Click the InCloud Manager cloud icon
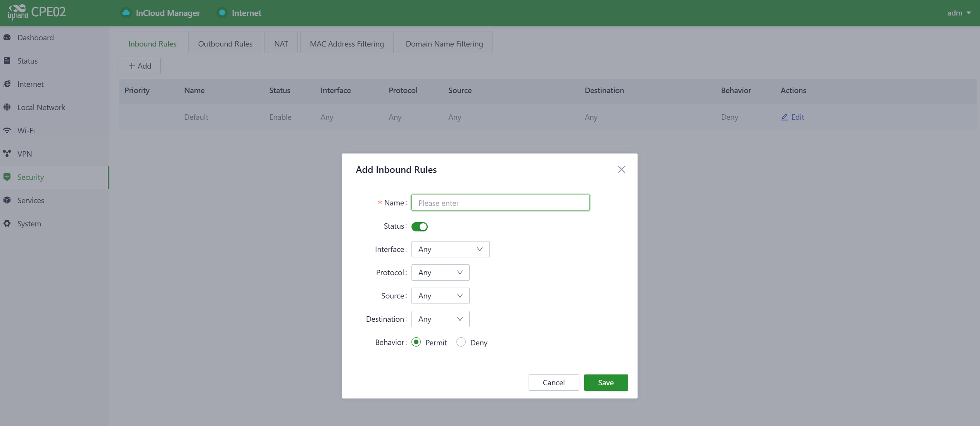980x426 pixels. 126,13
